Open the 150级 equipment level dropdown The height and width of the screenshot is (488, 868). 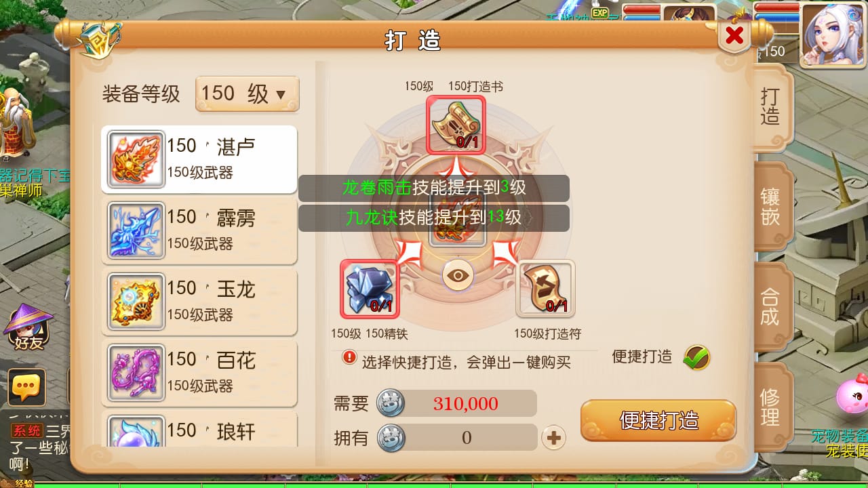247,94
